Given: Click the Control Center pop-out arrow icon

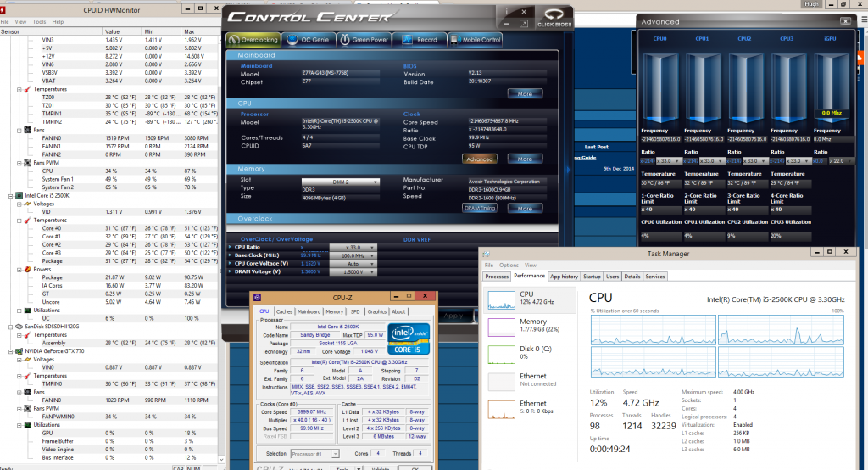Looking at the screenshot, I should 524,23.
